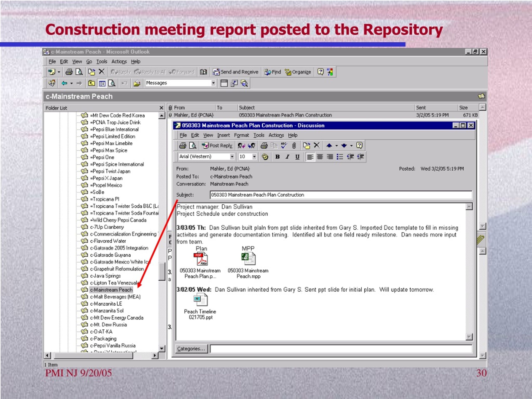Click the paperclip Insert File icon in Discussion toolbar
This screenshot has width=532, height=399.
point(294,145)
